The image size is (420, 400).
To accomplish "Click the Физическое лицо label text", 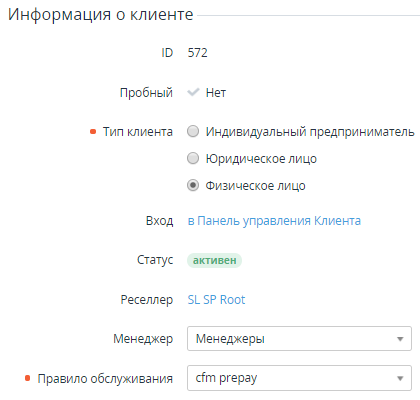I will point(255,186).
